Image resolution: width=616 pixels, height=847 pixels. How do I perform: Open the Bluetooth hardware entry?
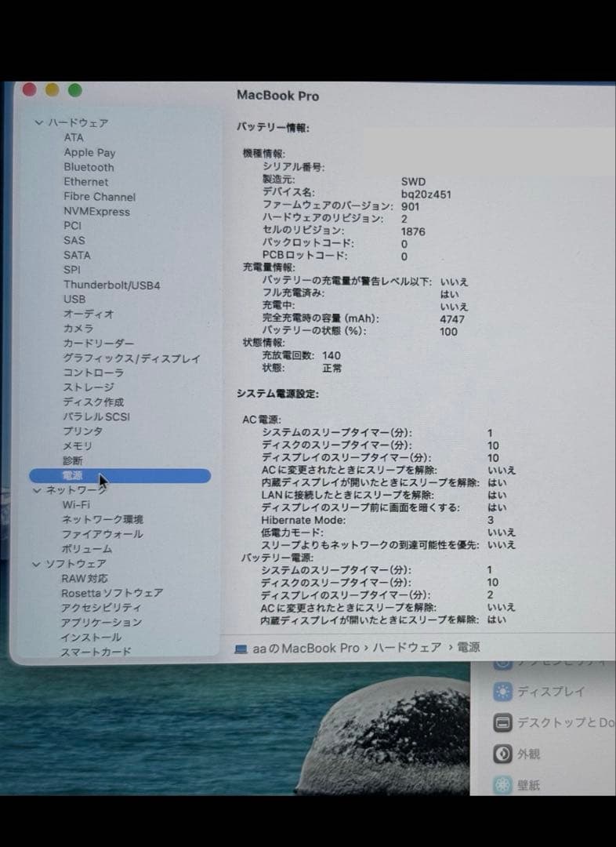[89, 168]
